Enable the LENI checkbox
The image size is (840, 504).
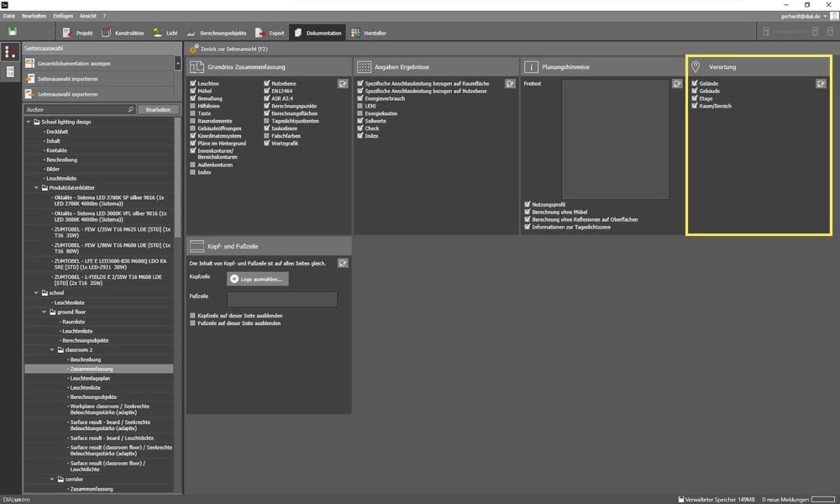360,106
